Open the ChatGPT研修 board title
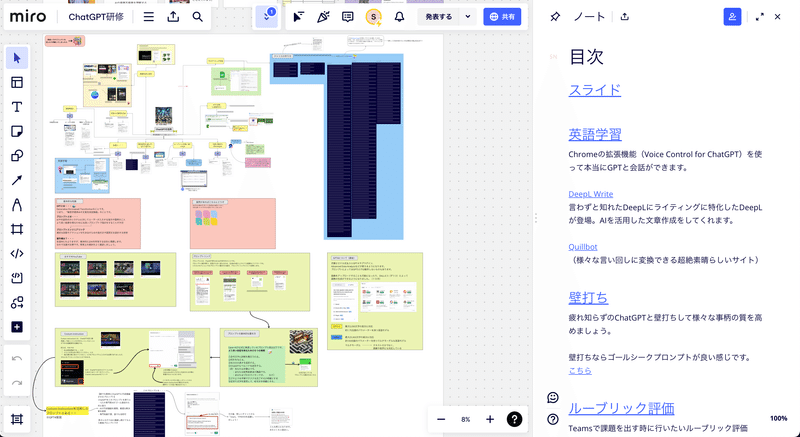This screenshot has width=800, height=437. [96, 17]
